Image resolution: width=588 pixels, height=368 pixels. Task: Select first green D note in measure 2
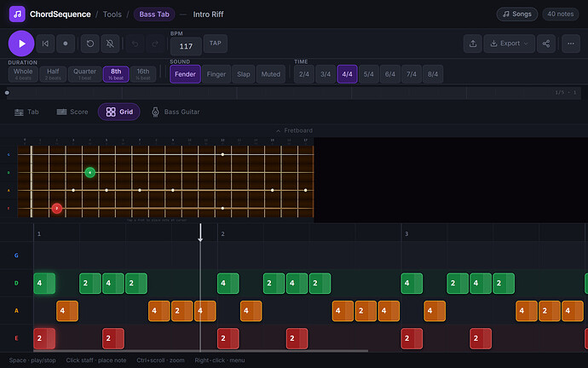point(228,284)
